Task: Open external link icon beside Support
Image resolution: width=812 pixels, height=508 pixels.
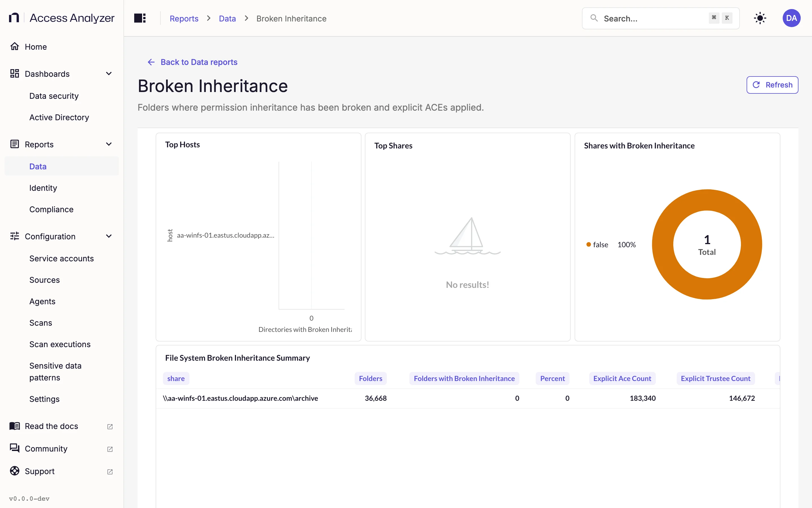Action: [110, 472]
